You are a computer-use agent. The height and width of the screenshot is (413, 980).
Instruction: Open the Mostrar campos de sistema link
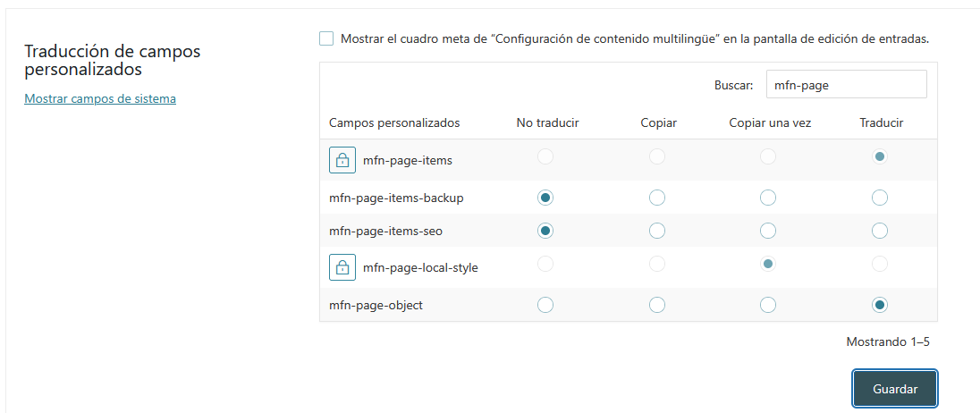pyautogui.click(x=100, y=98)
